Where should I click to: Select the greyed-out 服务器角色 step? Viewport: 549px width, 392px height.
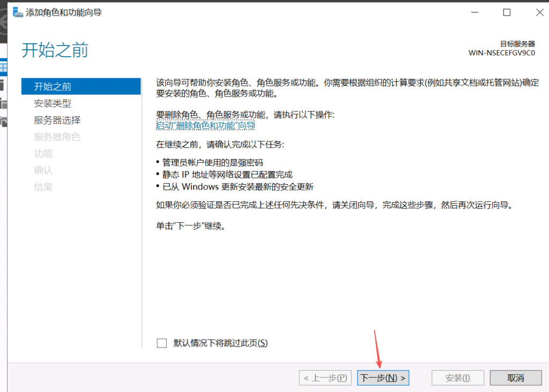click(57, 137)
